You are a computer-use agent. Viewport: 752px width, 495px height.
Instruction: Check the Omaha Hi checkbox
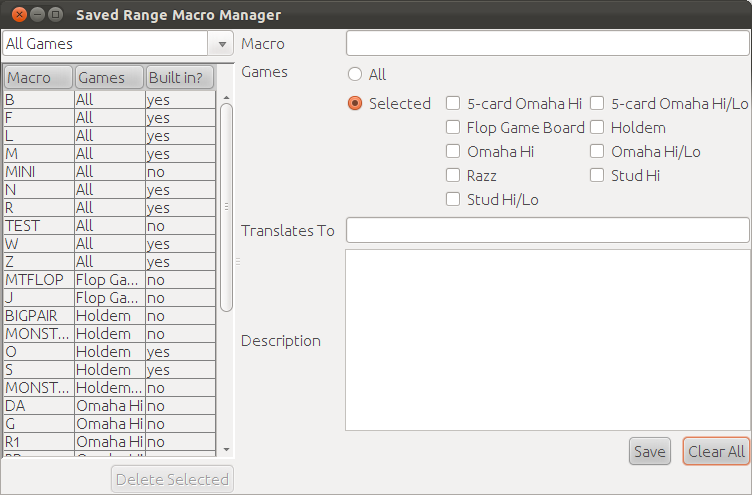pyautogui.click(x=453, y=152)
